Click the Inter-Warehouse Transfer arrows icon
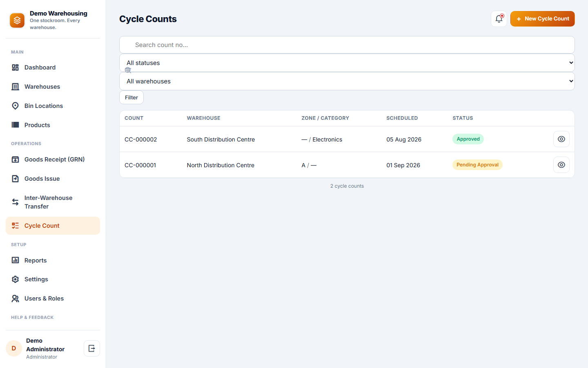Viewport: 588px width, 368px height. pos(16,202)
